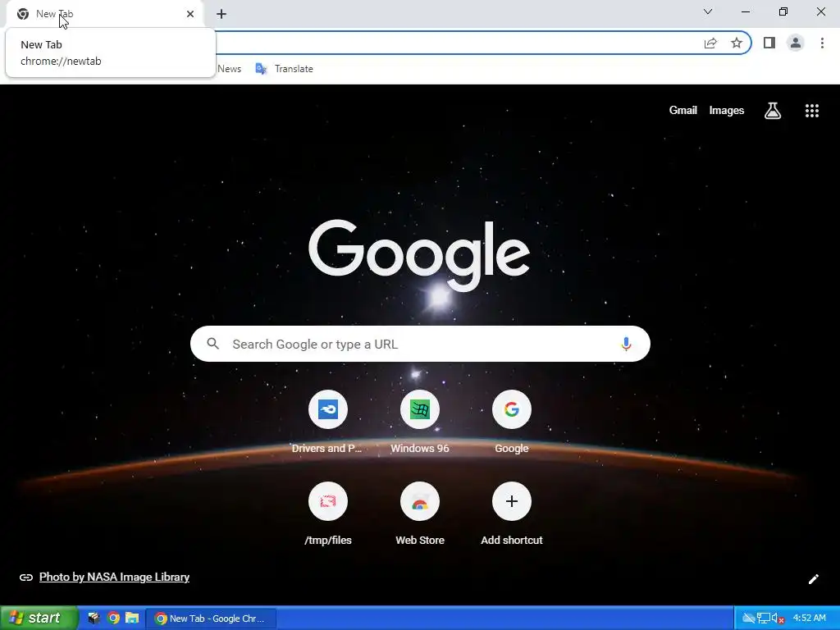The width and height of the screenshot is (840, 630).
Task: Click the Add shortcut button
Action: [x=512, y=514]
